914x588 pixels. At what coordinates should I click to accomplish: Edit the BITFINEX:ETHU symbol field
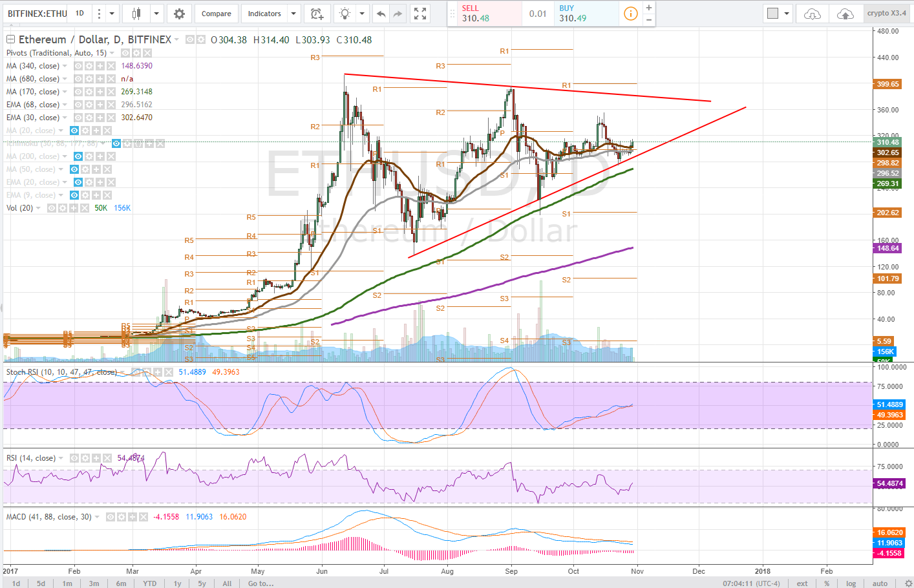(37, 14)
